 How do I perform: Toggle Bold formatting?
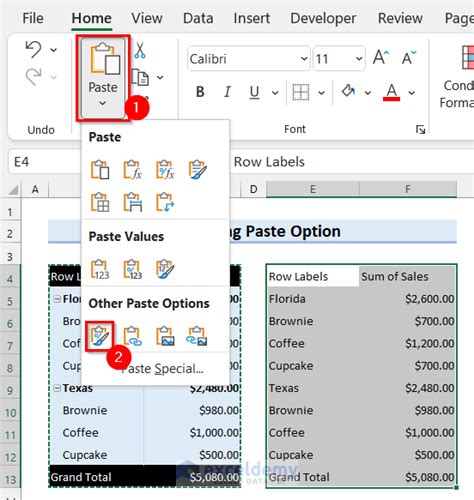tap(200, 92)
